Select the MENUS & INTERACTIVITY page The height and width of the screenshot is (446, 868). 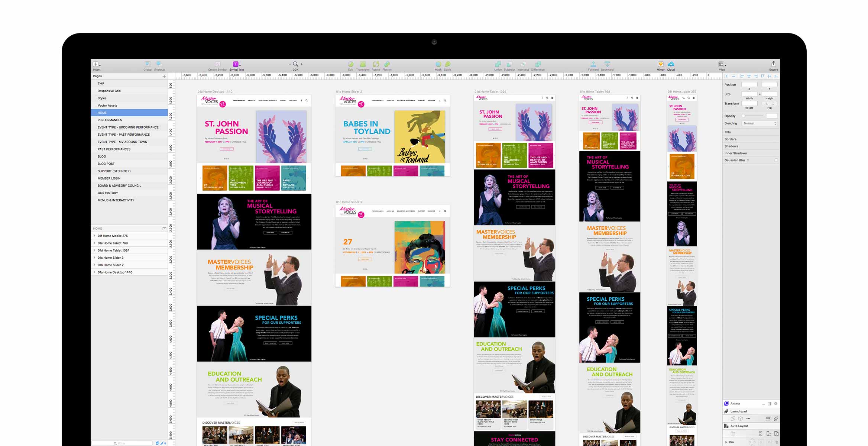pos(129,200)
